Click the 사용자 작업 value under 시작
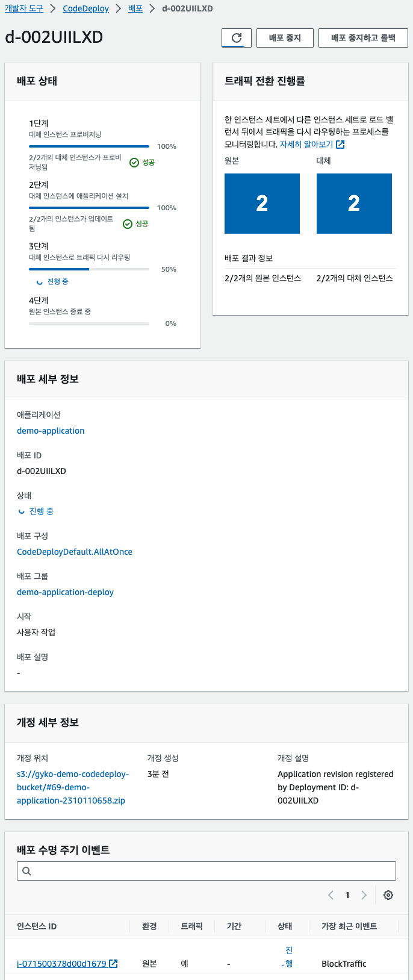Image resolution: width=413 pixels, height=980 pixels. click(x=36, y=632)
